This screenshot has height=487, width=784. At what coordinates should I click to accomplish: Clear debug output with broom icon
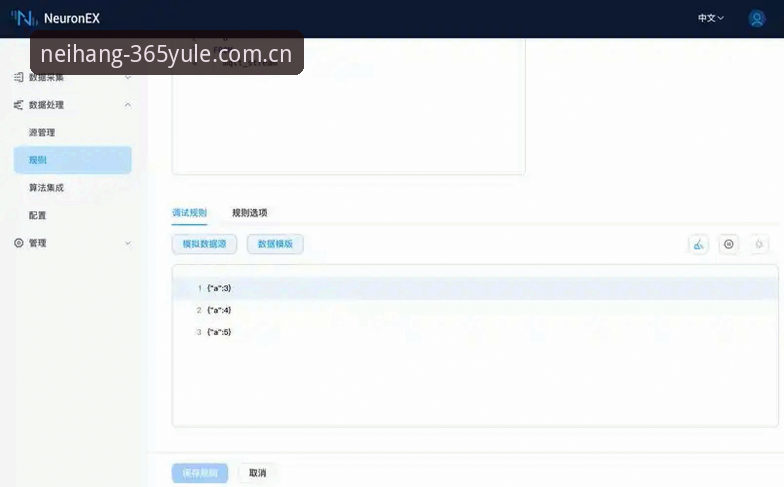point(698,244)
